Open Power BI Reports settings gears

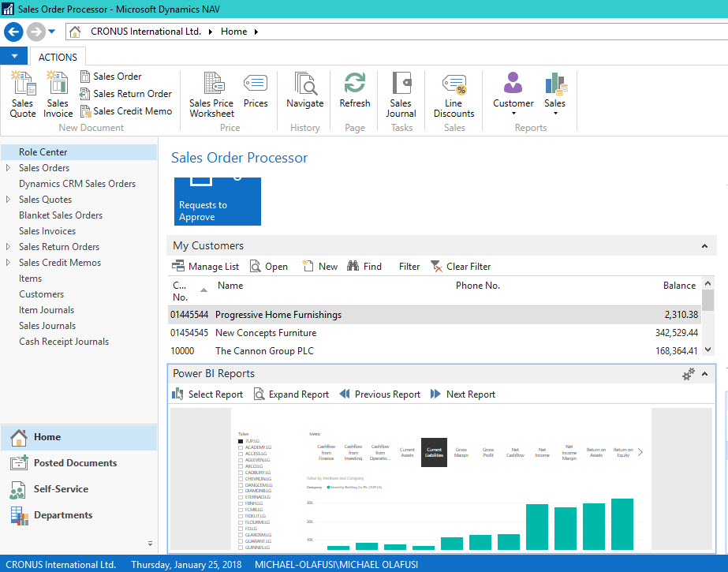(688, 374)
